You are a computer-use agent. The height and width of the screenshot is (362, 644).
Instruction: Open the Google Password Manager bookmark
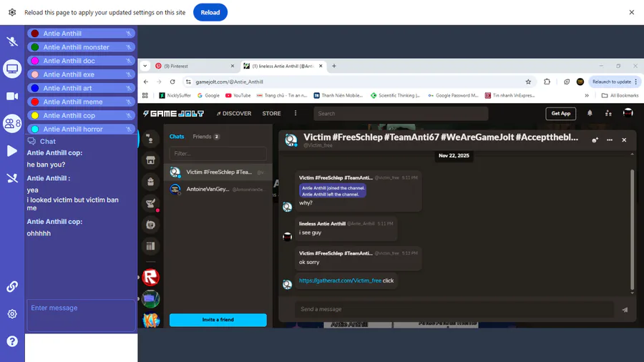pos(453,95)
